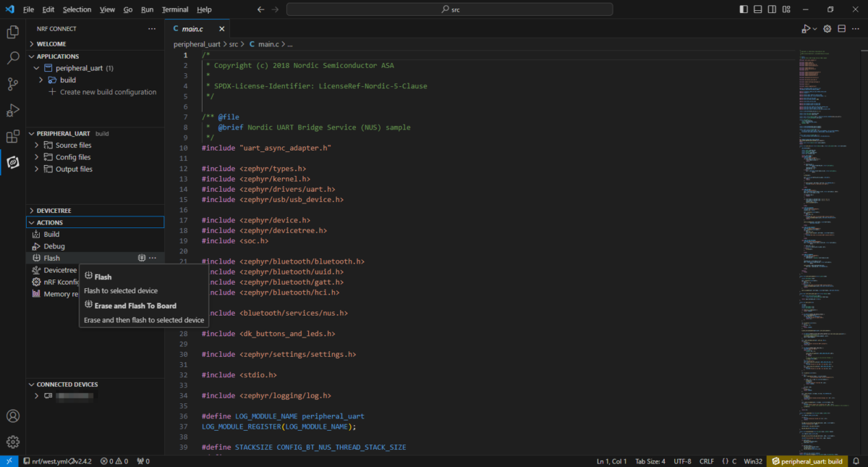The image size is (868, 467).
Task: Open the Explorer view in activity bar
Action: [12, 32]
